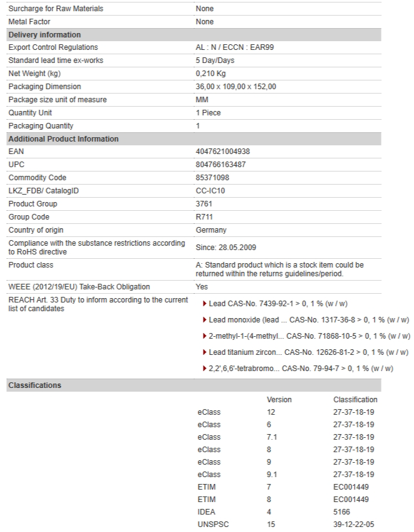Select UPC value 804766163487
The width and height of the screenshot is (414, 532).
click(x=221, y=165)
